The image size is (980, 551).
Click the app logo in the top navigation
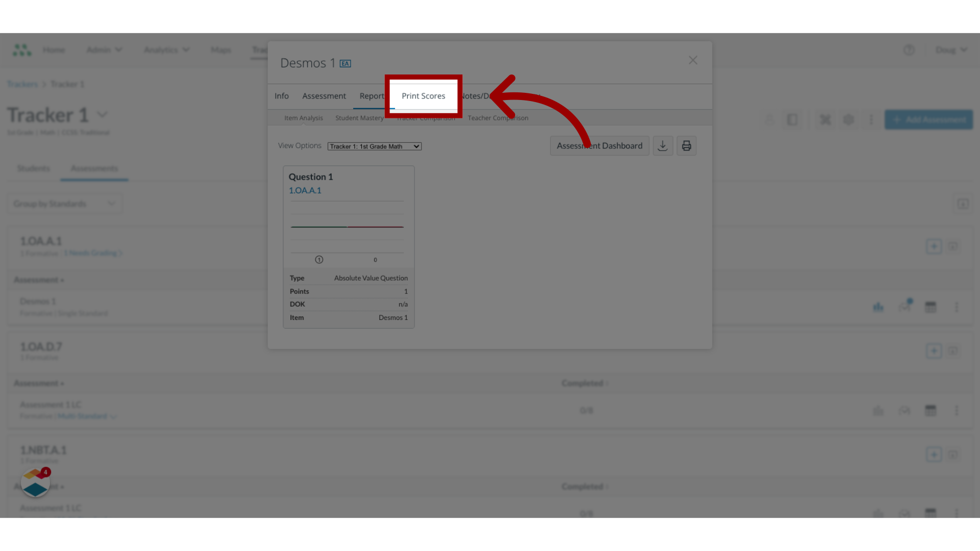[x=22, y=49]
